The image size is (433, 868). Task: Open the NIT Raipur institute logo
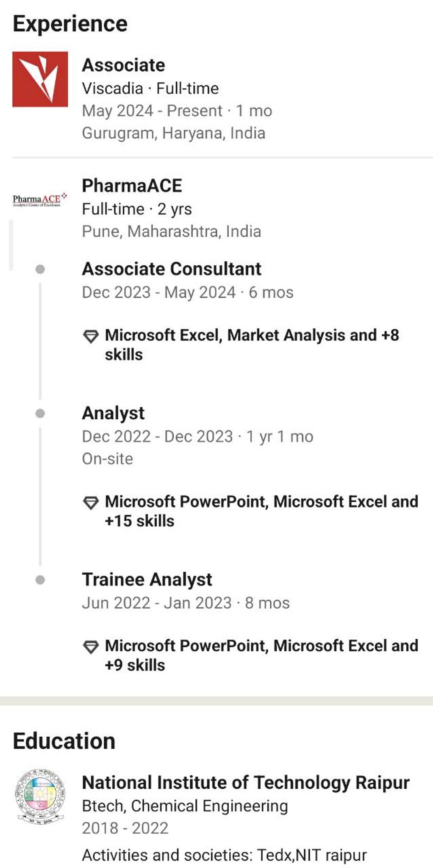pyautogui.click(x=40, y=796)
